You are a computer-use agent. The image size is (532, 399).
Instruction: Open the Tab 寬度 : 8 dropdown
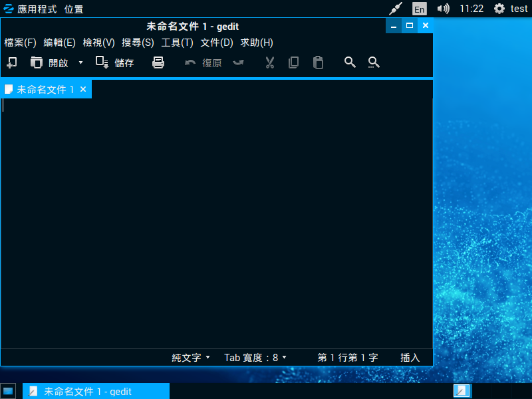tap(255, 358)
